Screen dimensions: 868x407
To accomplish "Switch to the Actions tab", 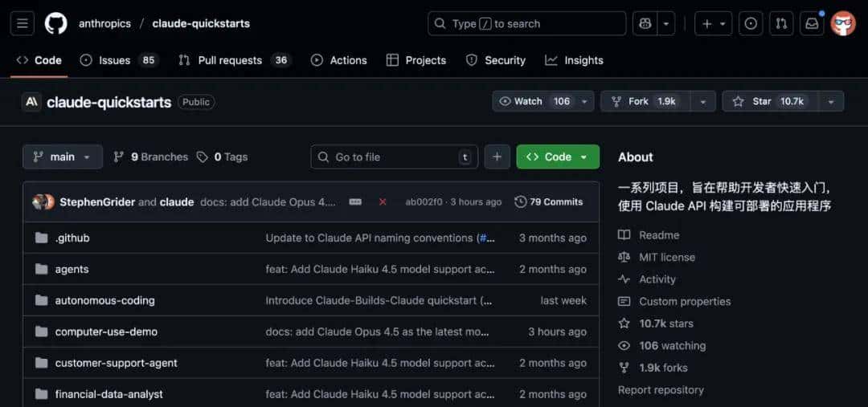I will (x=339, y=60).
